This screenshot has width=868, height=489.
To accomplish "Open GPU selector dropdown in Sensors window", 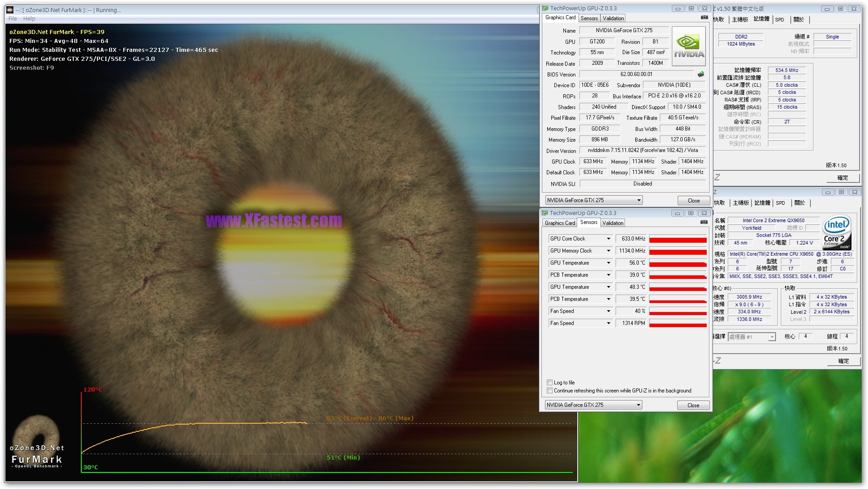I will coord(638,405).
